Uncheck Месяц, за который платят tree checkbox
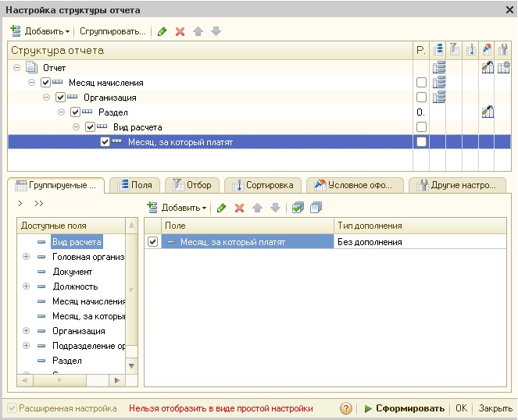Image resolution: width=518 pixels, height=420 pixels. click(105, 142)
